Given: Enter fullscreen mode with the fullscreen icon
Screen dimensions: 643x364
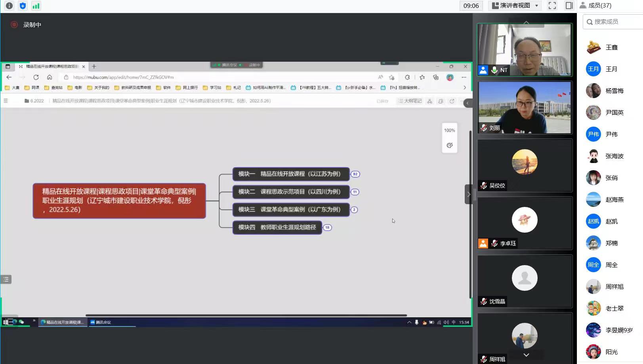Looking at the screenshot, I should pos(552,6).
